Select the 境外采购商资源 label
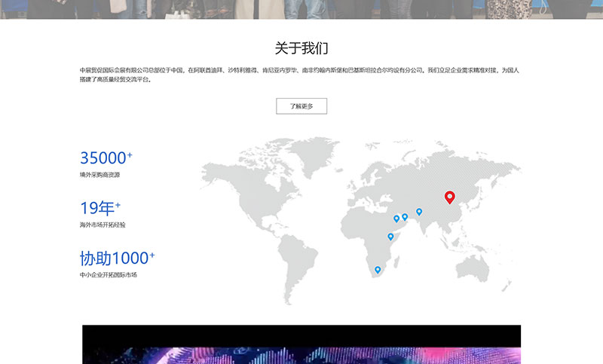Viewport: 603px width, 364px height. coord(99,175)
